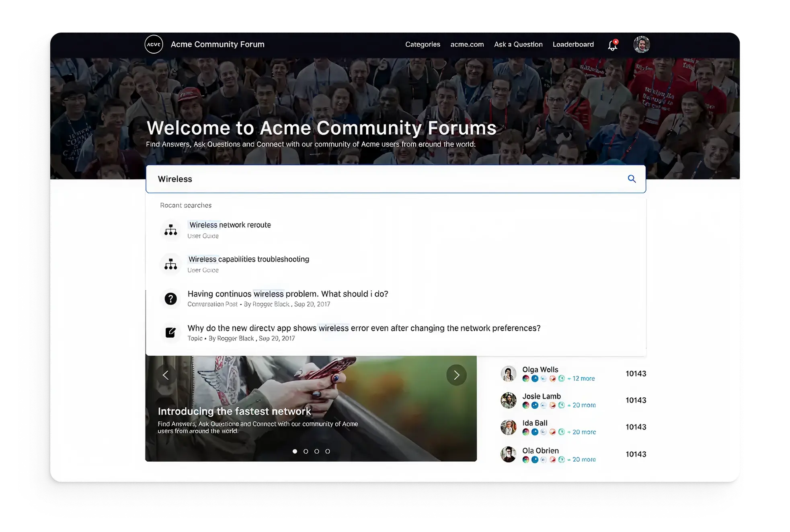Click Ask a Question link
The image size is (790, 532).
point(518,44)
